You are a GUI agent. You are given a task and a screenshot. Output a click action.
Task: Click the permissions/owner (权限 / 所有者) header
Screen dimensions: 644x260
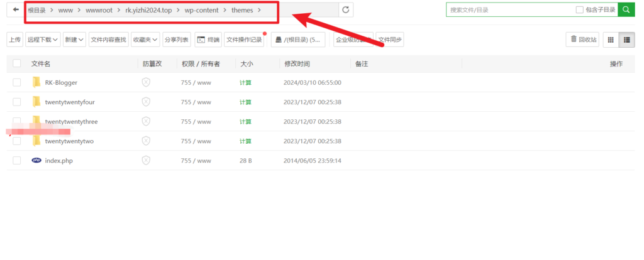coord(201,63)
